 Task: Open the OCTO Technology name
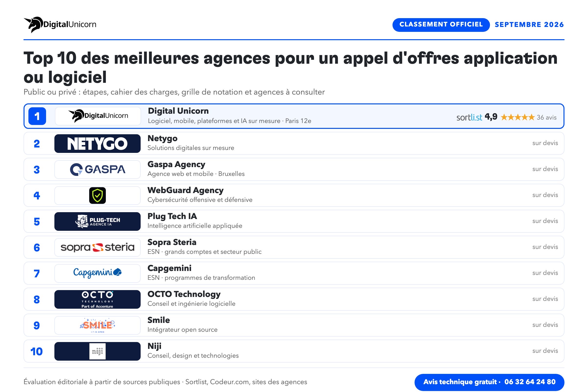(x=184, y=294)
